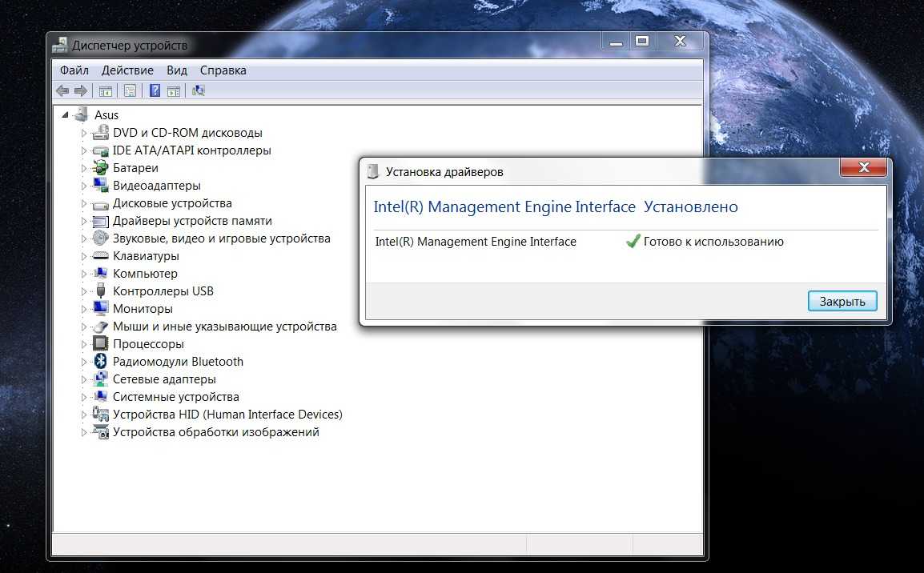This screenshot has width=924, height=573.
Task: Click the Back arrow in Device Manager toolbar
Action: [62, 90]
